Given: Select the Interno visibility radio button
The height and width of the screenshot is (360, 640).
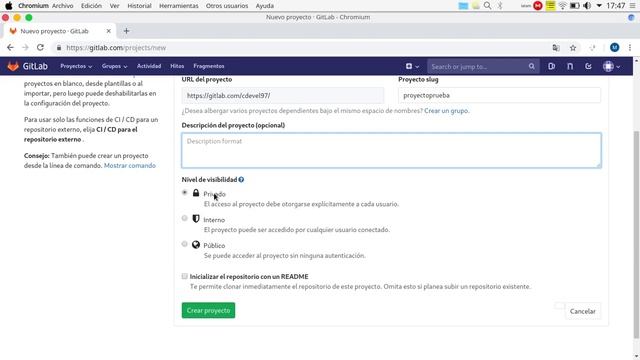Looking at the screenshot, I should pos(184,218).
